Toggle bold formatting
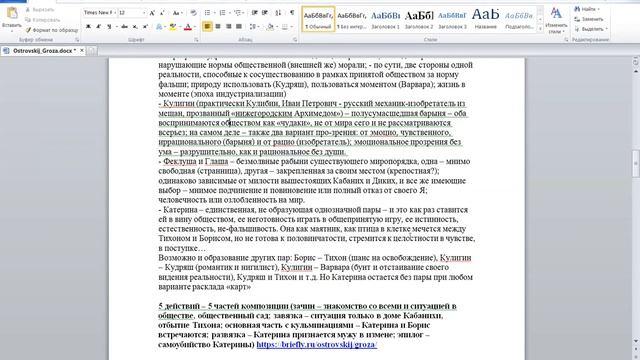This screenshot has height=360, width=640. [88, 27]
